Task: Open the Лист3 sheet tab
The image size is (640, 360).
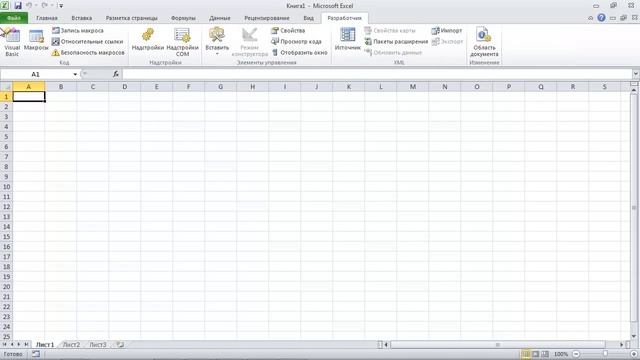Action: point(98,344)
